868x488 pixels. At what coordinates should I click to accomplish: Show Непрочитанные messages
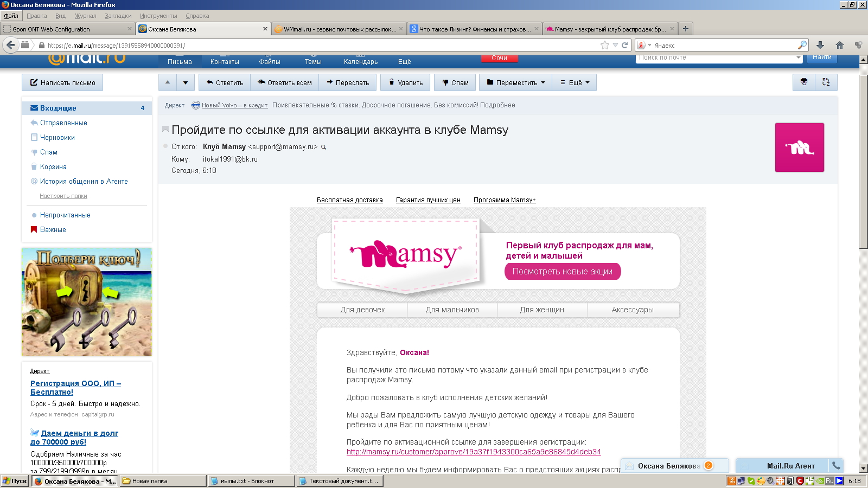(65, 215)
